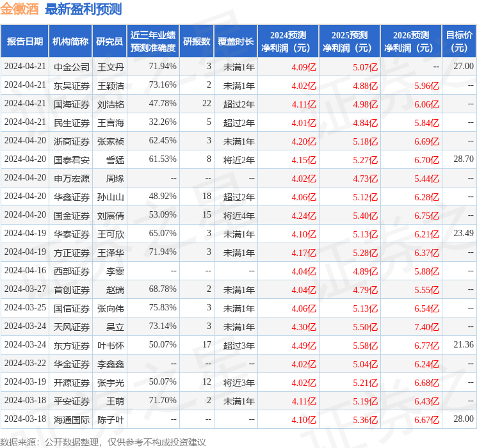Screen dimensions: 477x448
Task: Click the 研报数 column header
Action: [197, 42]
